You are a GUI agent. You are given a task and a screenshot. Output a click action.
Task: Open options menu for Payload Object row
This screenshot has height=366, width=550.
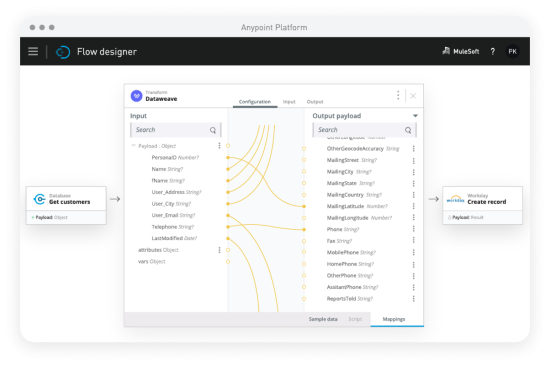pyautogui.click(x=220, y=146)
